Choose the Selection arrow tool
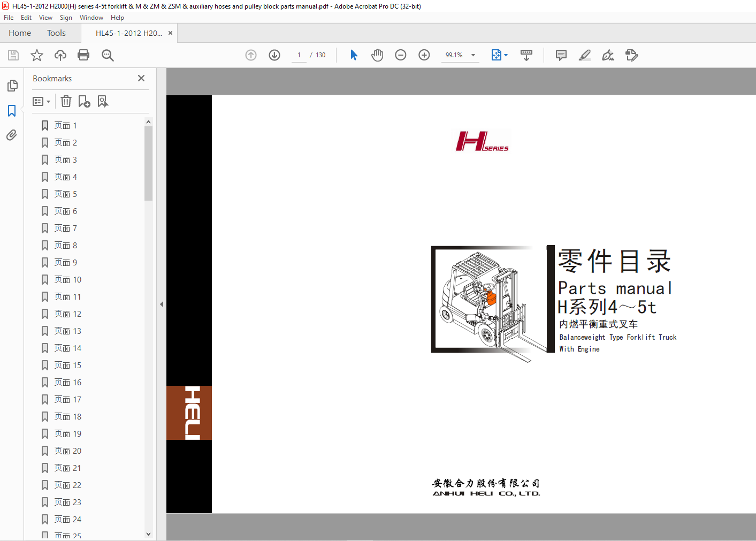 pyautogui.click(x=354, y=55)
